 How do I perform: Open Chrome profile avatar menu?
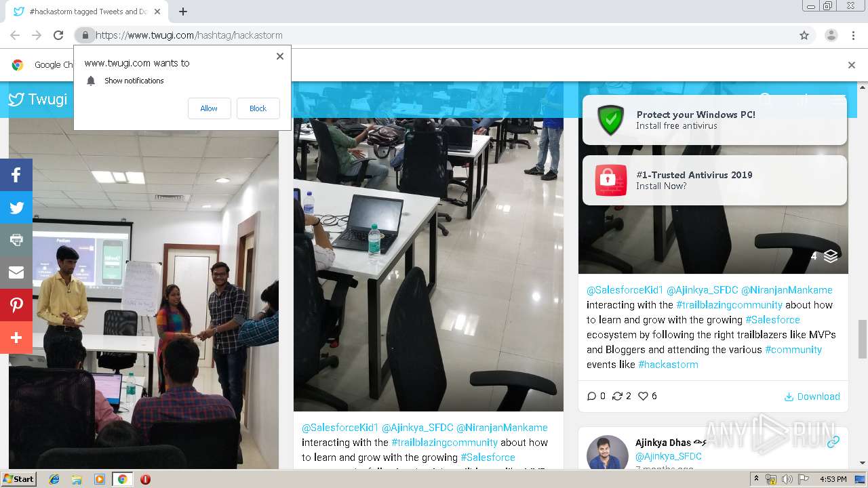[x=831, y=35]
